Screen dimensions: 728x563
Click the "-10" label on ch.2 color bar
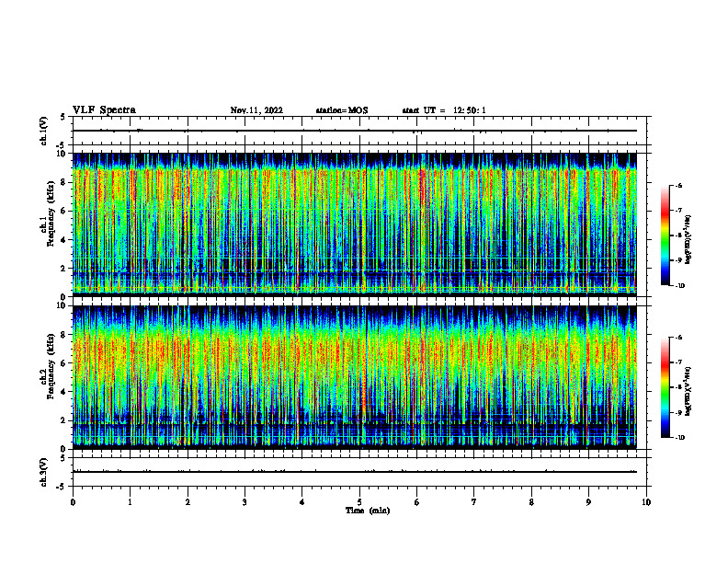679,438
